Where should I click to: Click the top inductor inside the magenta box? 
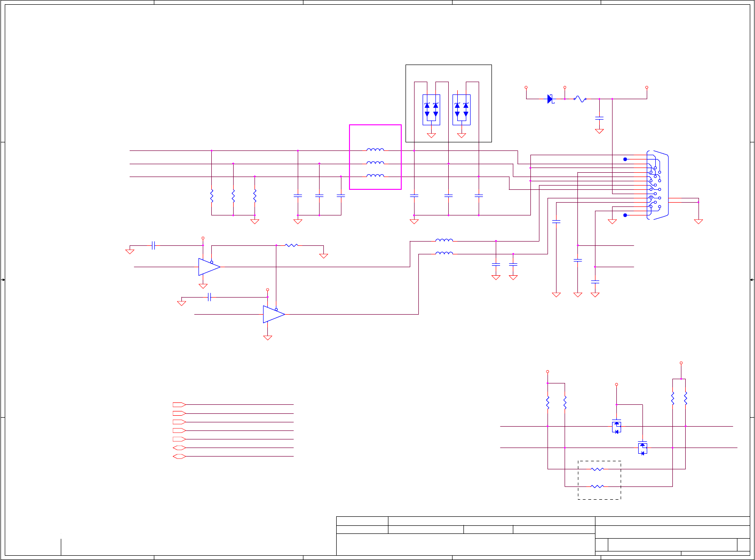375,150
